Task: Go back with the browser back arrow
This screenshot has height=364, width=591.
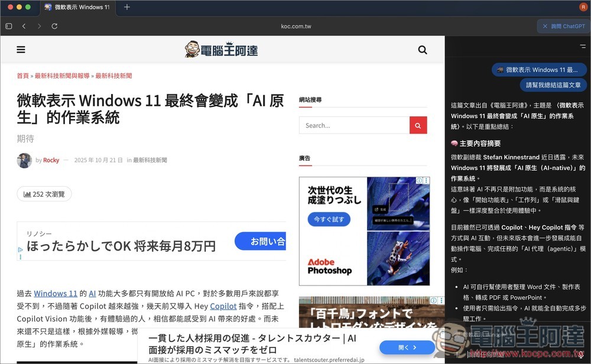Action: coord(24,26)
